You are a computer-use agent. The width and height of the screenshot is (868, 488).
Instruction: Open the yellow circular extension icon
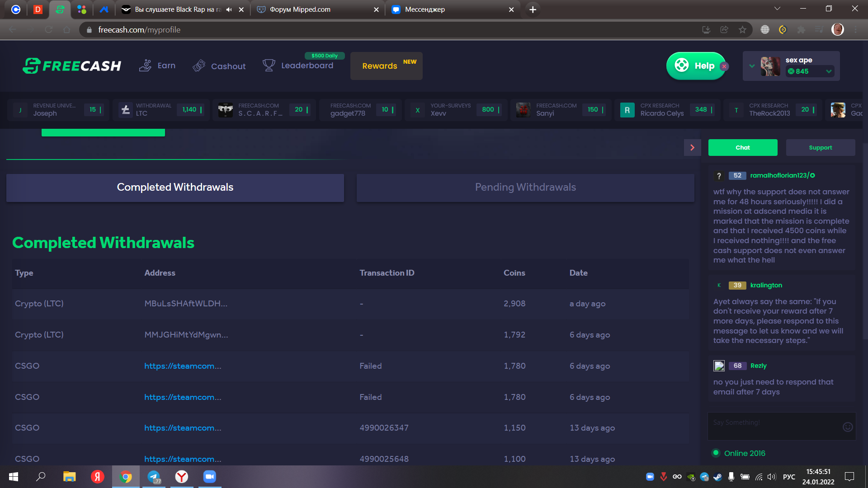(x=783, y=30)
